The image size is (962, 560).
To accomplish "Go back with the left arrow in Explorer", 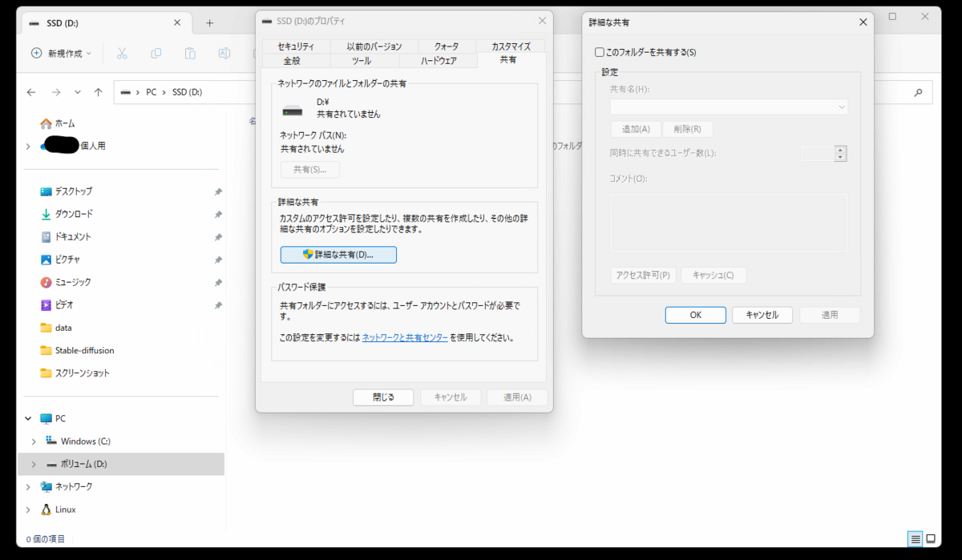I will [31, 92].
